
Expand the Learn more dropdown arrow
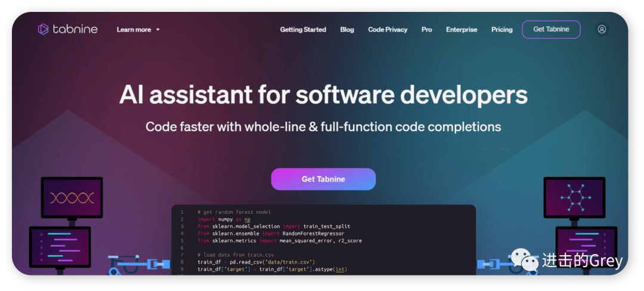(x=158, y=30)
